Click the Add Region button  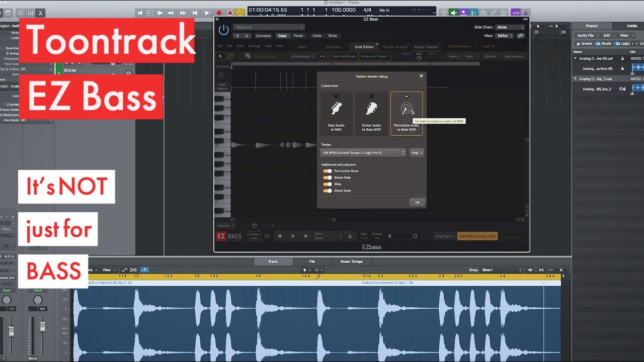[x=222, y=86]
